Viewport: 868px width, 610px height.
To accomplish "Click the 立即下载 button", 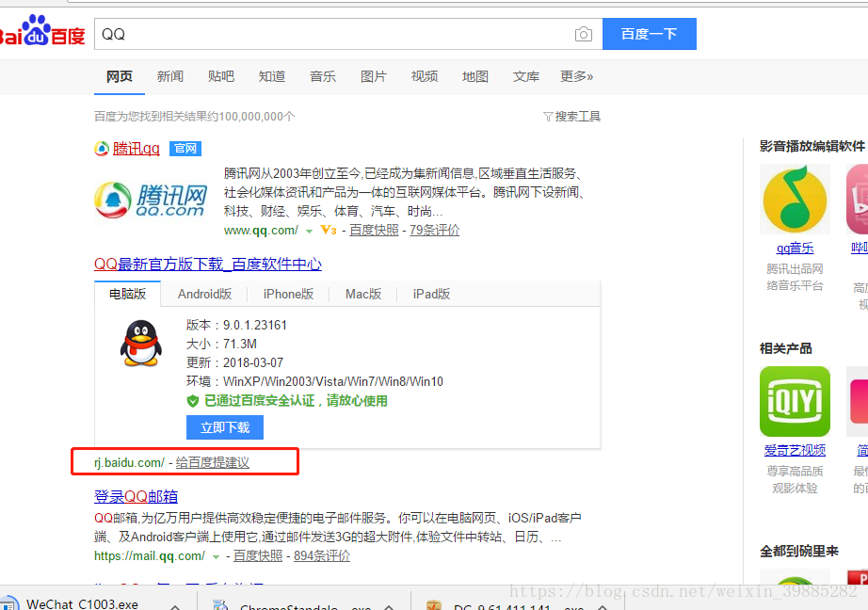I will click(225, 427).
